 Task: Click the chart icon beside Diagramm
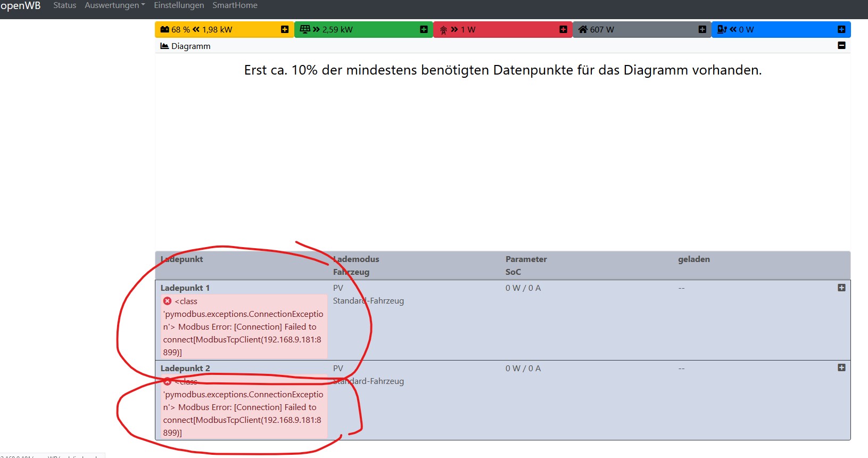pyautogui.click(x=164, y=46)
